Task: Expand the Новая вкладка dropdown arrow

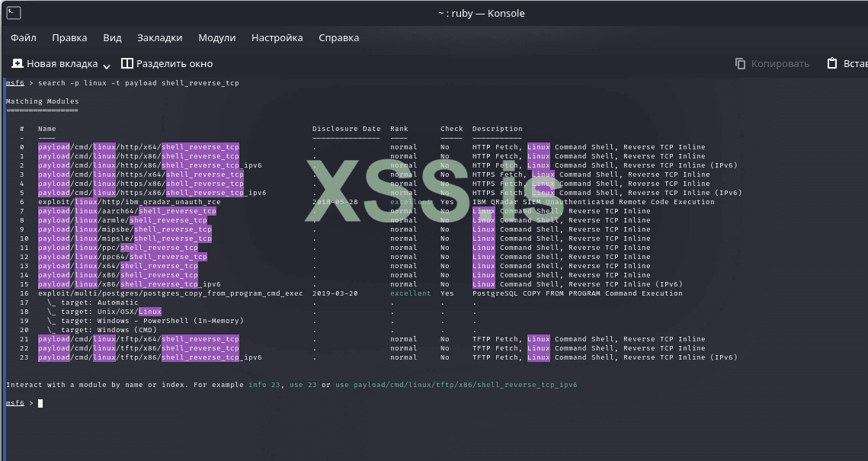Action: [107, 66]
